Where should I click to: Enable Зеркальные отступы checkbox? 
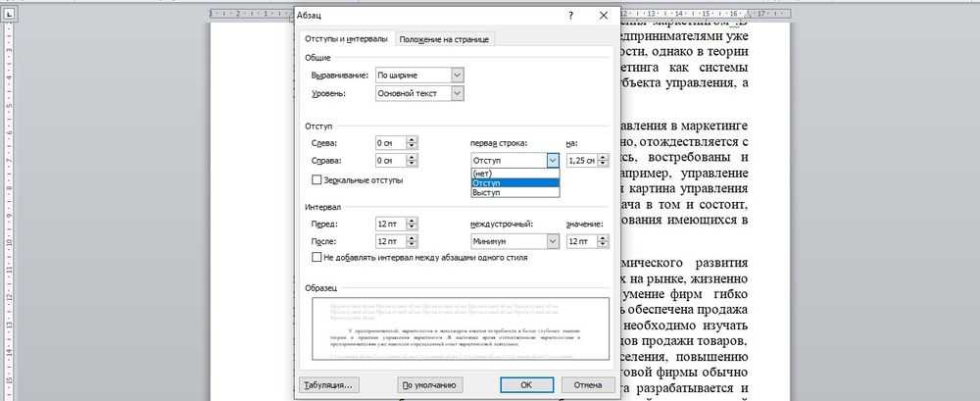(x=317, y=179)
